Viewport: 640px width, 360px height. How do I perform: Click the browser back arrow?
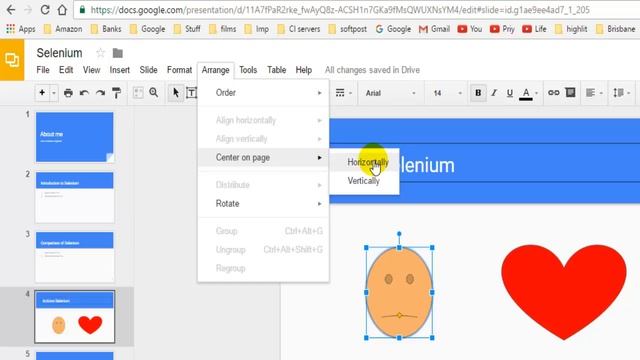pos(11,10)
